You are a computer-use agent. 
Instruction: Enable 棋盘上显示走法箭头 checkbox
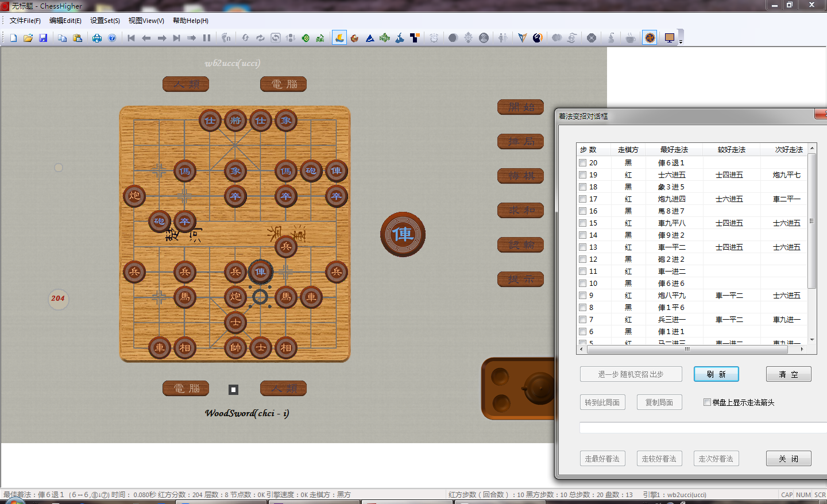707,402
